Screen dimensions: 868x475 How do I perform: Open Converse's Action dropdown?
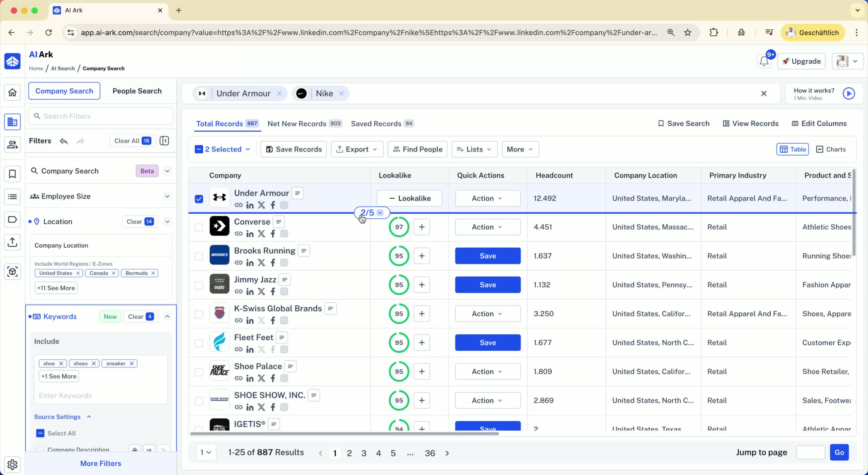pos(487,227)
